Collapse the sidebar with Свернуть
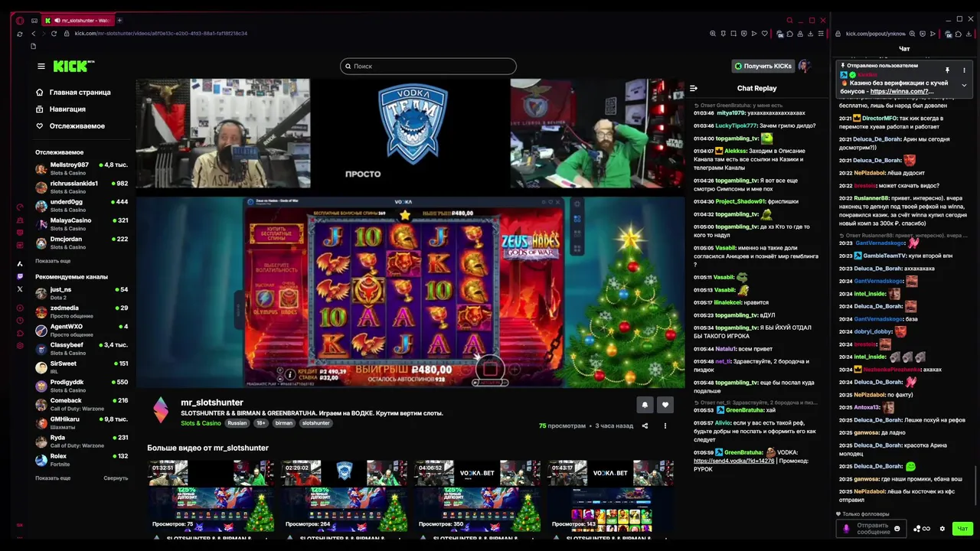980x551 pixels. point(116,478)
